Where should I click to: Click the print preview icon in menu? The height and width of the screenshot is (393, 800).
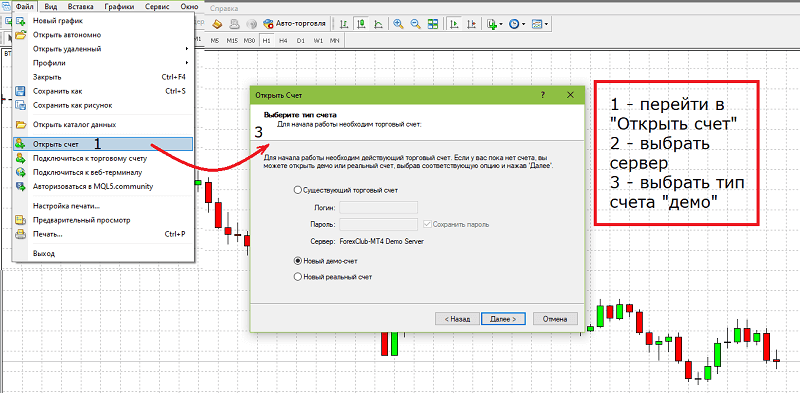click(x=20, y=220)
